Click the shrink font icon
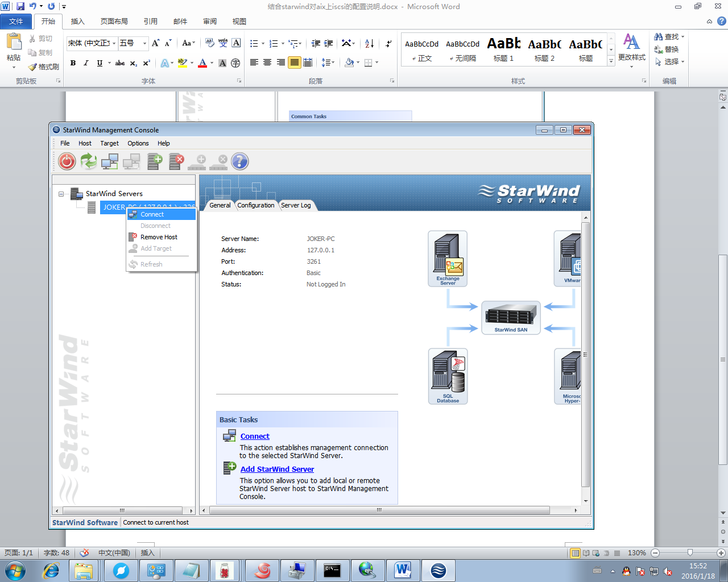This screenshot has height=582, width=728. click(x=168, y=43)
